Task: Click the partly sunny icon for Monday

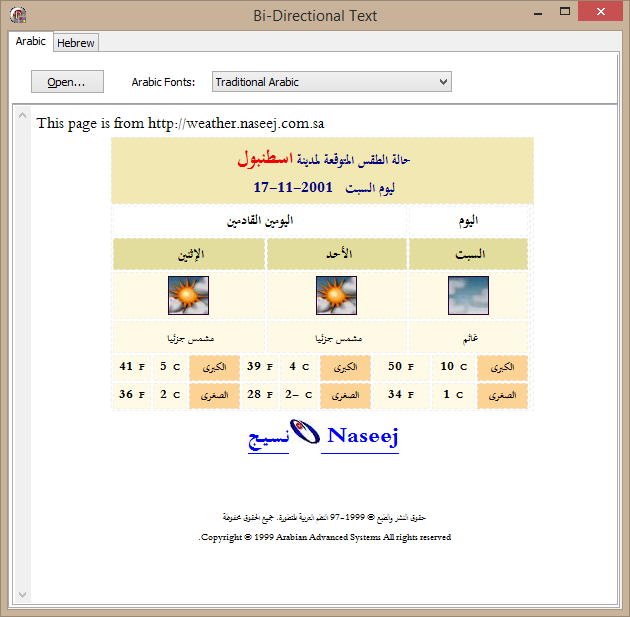Action: [x=188, y=296]
